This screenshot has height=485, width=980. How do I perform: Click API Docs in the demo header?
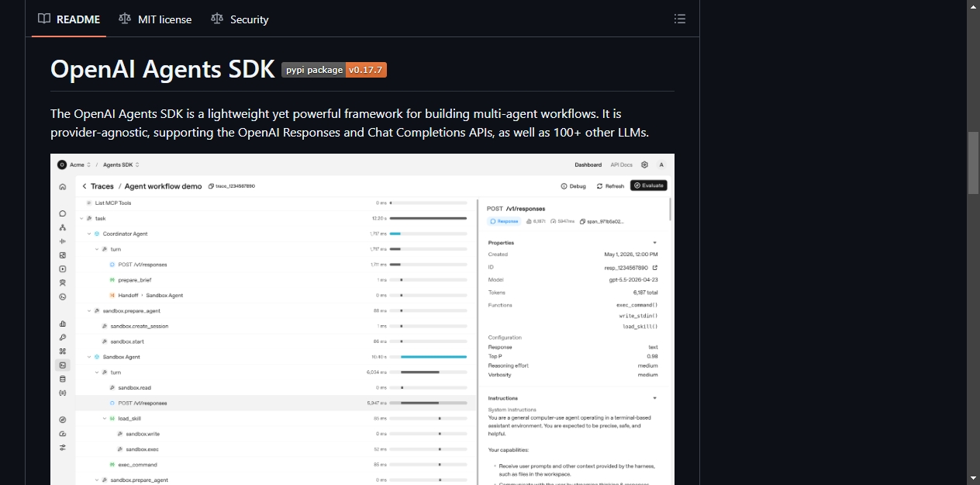[x=621, y=165]
